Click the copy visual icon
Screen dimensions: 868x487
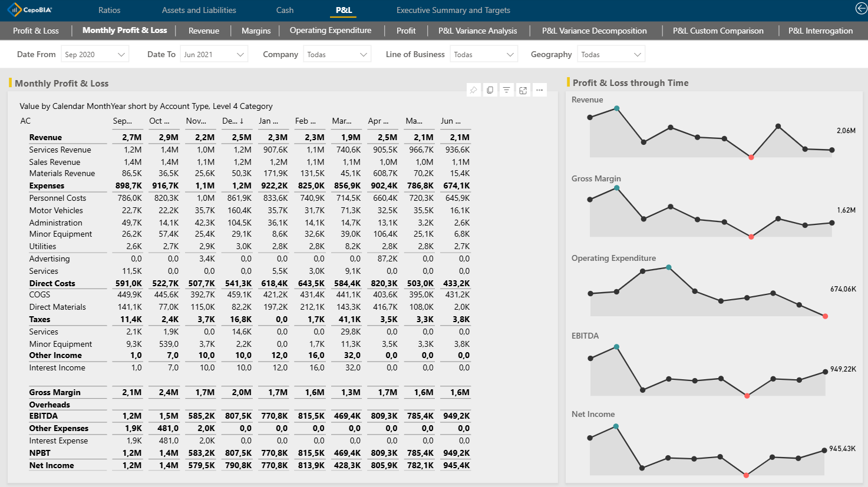coord(490,90)
